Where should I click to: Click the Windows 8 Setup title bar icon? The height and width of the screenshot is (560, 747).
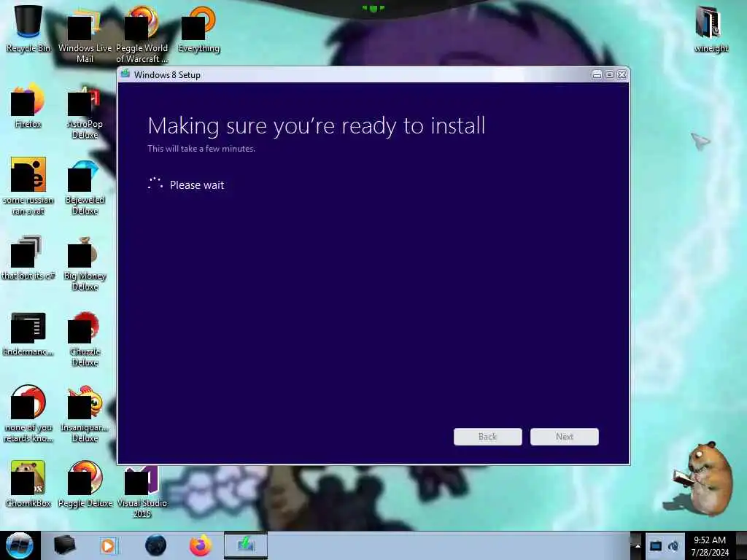pos(125,74)
